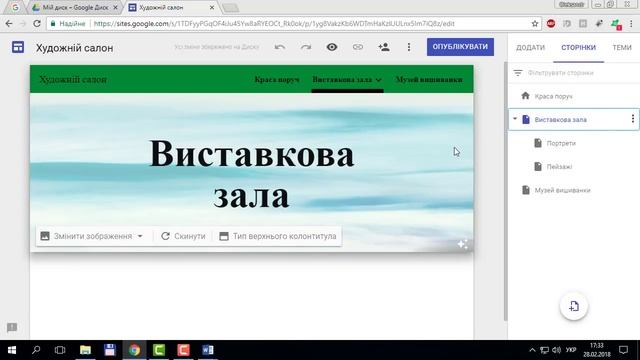Viewport: 640px width, 360px height.
Task: Open File Explorer from taskbar
Action: pos(85,350)
